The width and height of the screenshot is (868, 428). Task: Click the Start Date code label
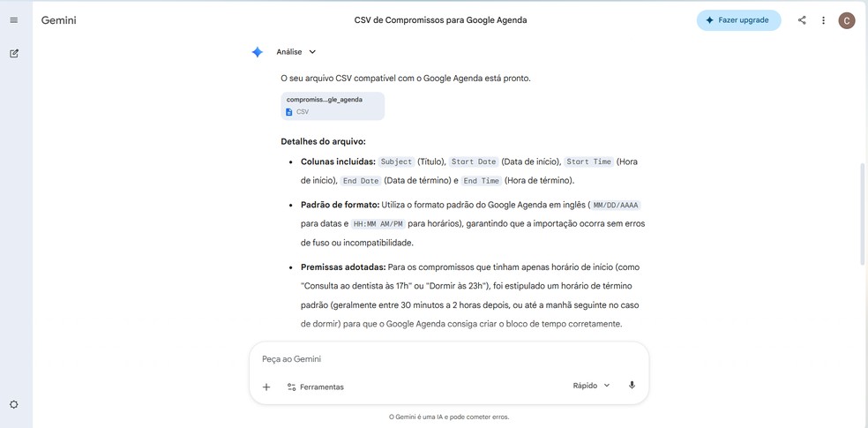(474, 161)
